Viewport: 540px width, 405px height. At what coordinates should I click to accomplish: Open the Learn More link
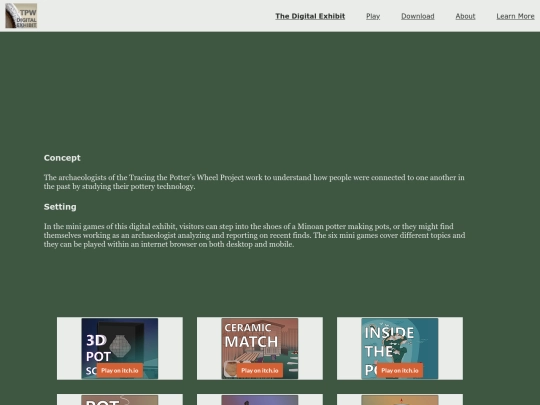[x=515, y=16]
